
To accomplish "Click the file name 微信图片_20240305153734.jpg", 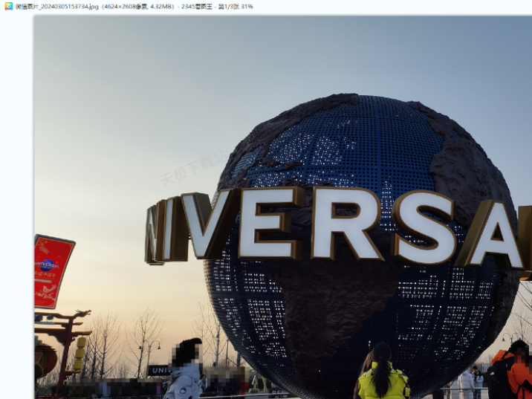I will 57,7.
